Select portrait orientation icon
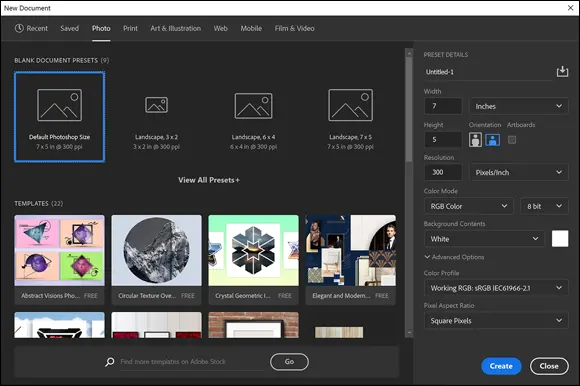 click(x=475, y=140)
